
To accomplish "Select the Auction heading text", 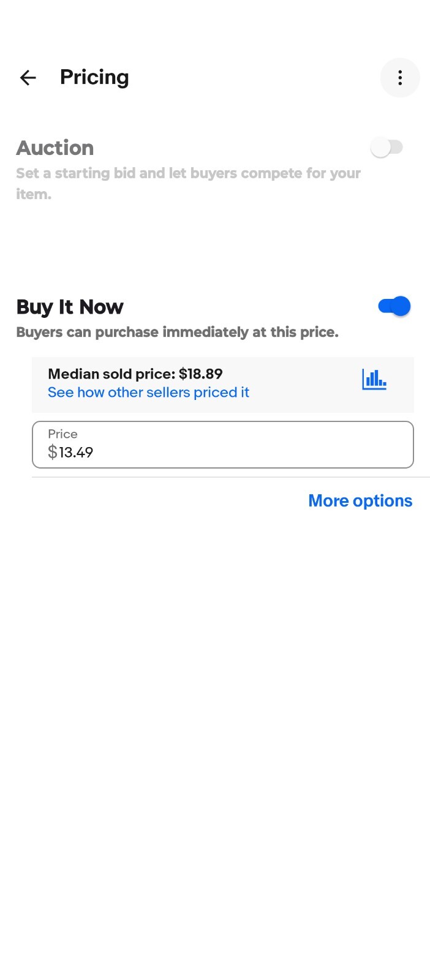I will [55, 148].
